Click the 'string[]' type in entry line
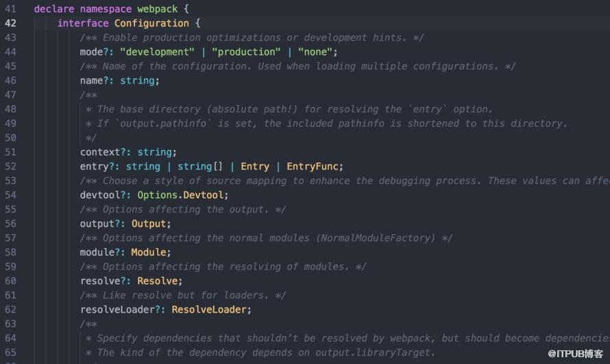Image resolution: width=610 pixels, height=364 pixels. pos(200,167)
